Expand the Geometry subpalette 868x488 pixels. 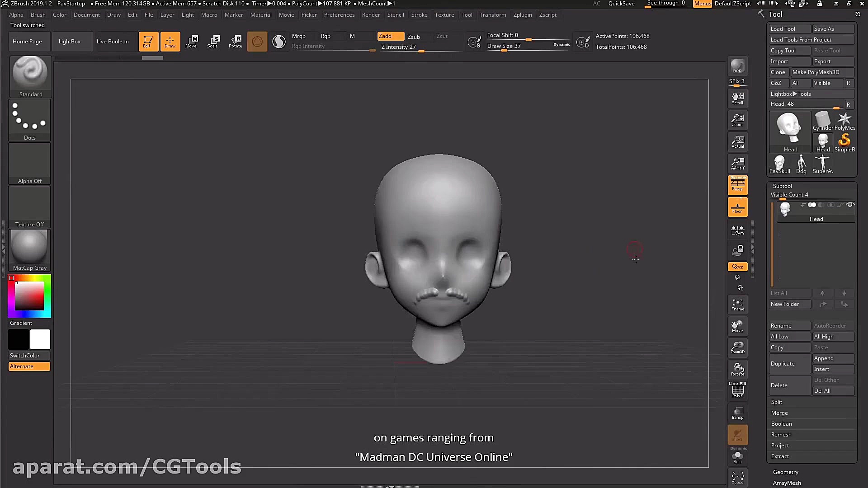coord(785,472)
